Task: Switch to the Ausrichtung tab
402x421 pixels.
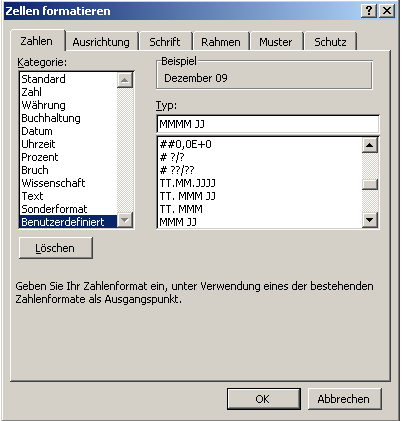Action: [101, 42]
